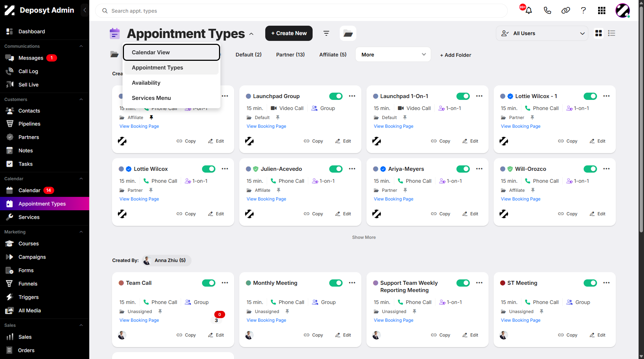Open View Booking Page for Ariya-Meyers

[394, 199]
